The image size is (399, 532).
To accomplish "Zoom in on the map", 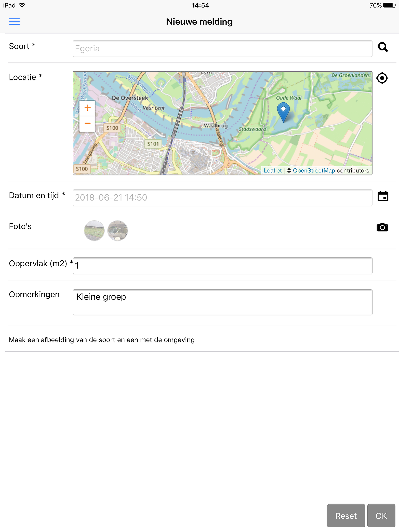I will coord(87,108).
